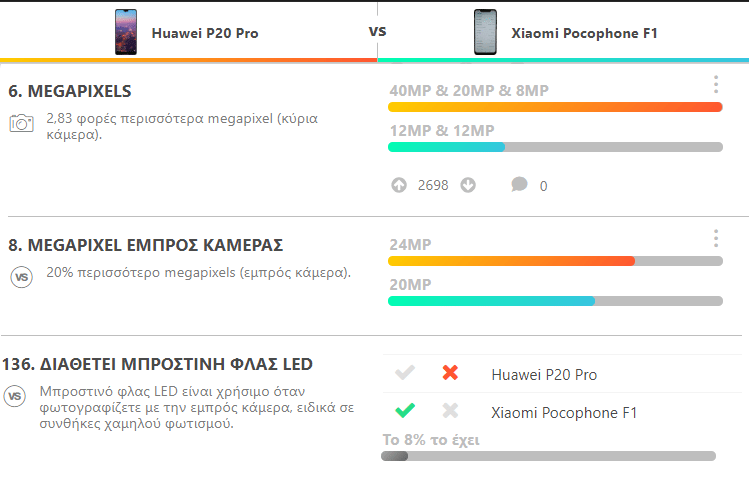Viewport: 749px width, 487px height.
Task: Click the VS icon under front camera megapixels
Action: tap(21, 277)
